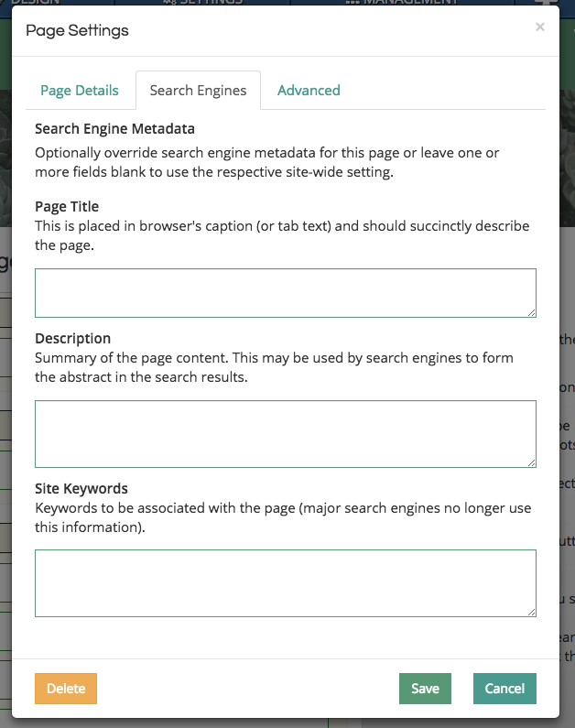
Task: Save the page settings
Action: pyautogui.click(x=425, y=689)
